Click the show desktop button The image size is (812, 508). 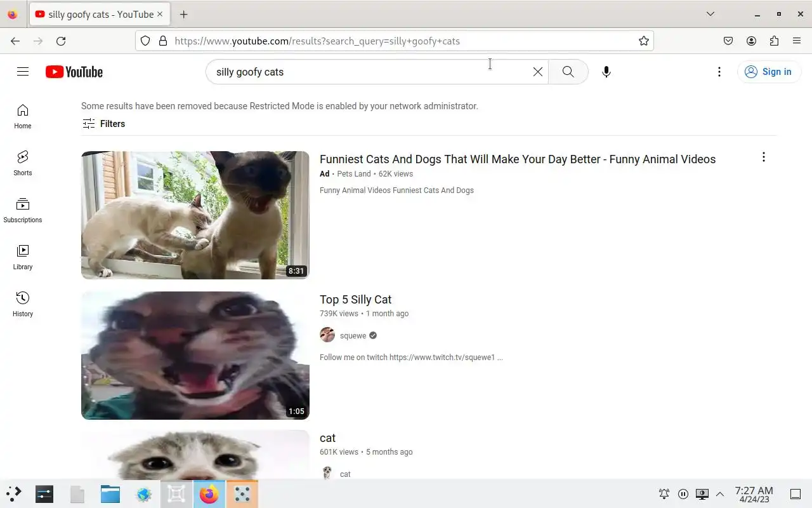[796, 494]
